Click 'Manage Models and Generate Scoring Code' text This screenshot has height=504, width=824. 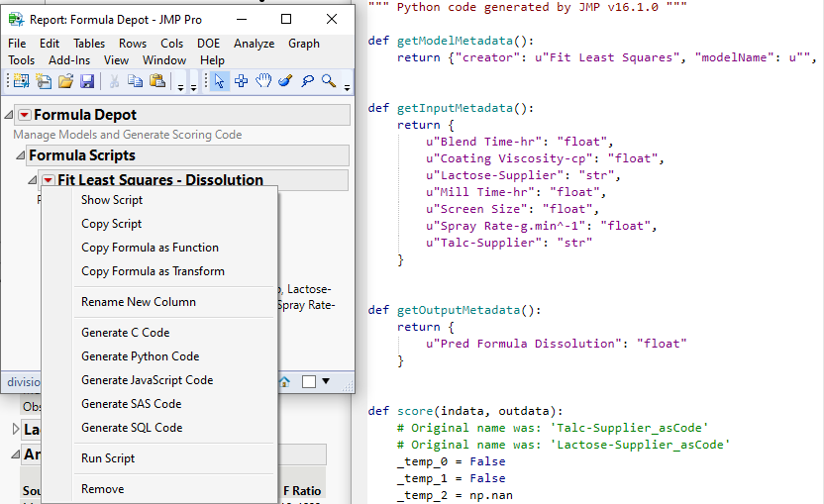pos(127,135)
